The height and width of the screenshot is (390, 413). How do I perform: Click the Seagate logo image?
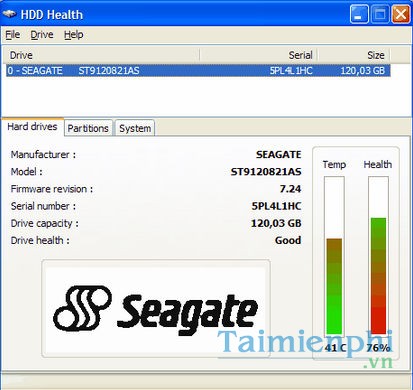[156, 310]
